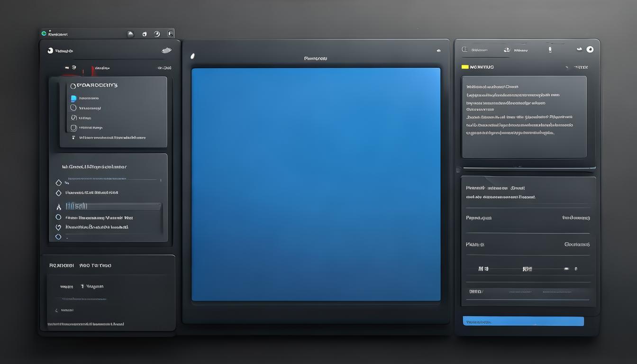The image size is (637, 364).
Task: Click the small dot icon at top-left of center panel
Action: coord(192,56)
